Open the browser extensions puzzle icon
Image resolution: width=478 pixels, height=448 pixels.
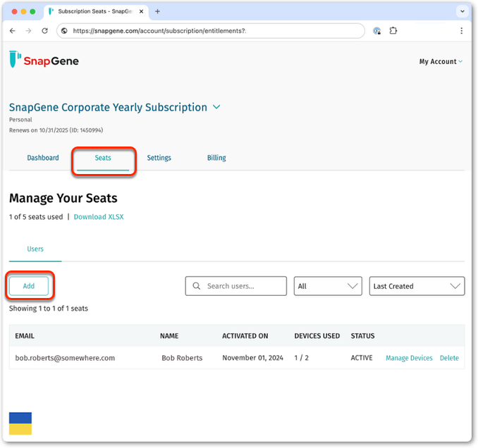pyautogui.click(x=393, y=30)
